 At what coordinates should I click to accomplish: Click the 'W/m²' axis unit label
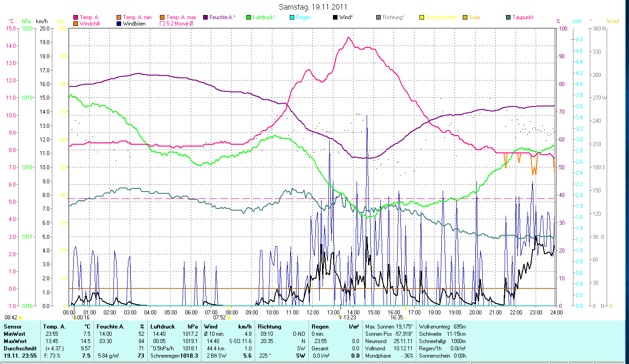613,21
